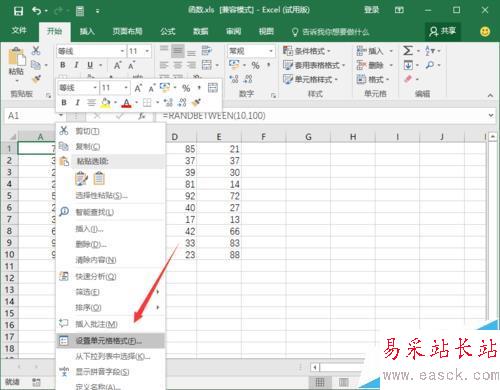Image resolution: width=500 pixels, height=390 pixels.
Task: Click the Format Painter brush in ribbon
Action: (36, 79)
